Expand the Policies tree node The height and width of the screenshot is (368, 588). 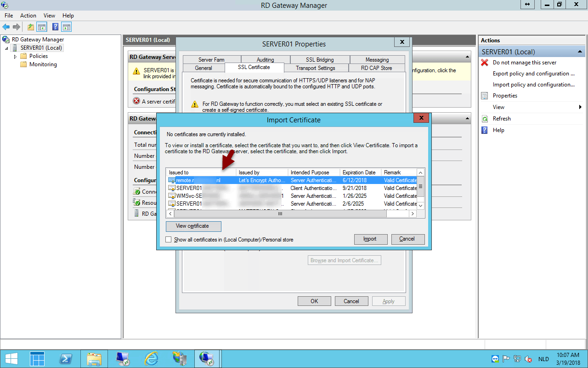(15, 56)
